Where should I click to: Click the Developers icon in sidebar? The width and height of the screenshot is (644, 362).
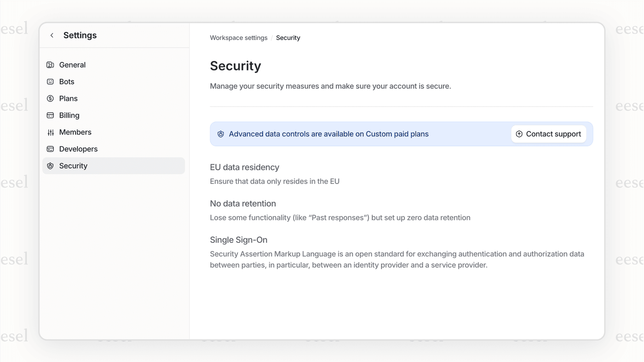coord(50,149)
